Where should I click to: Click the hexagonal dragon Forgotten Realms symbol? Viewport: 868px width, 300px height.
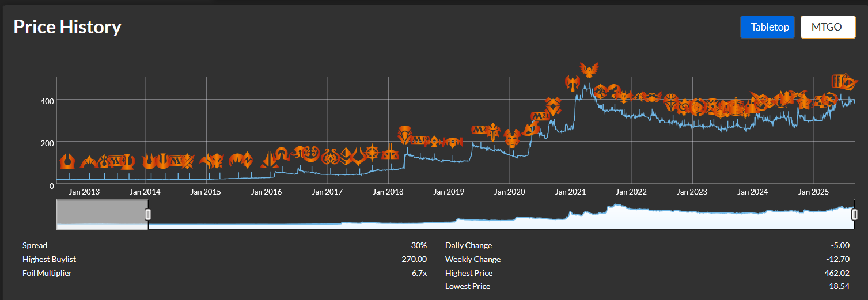[600, 92]
